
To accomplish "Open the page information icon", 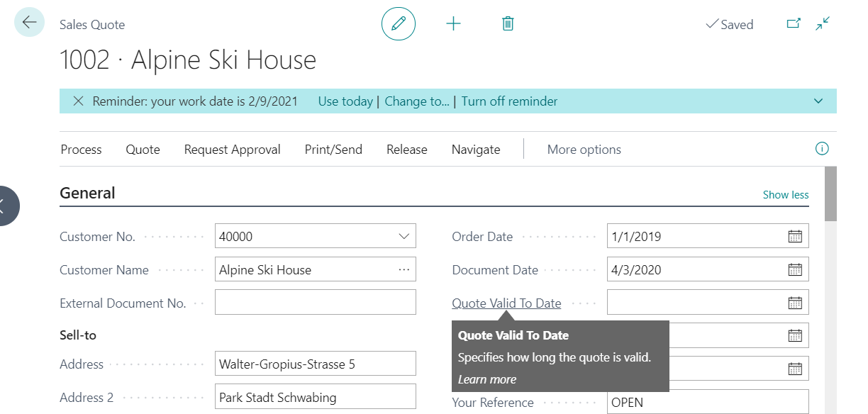I will point(822,149).
